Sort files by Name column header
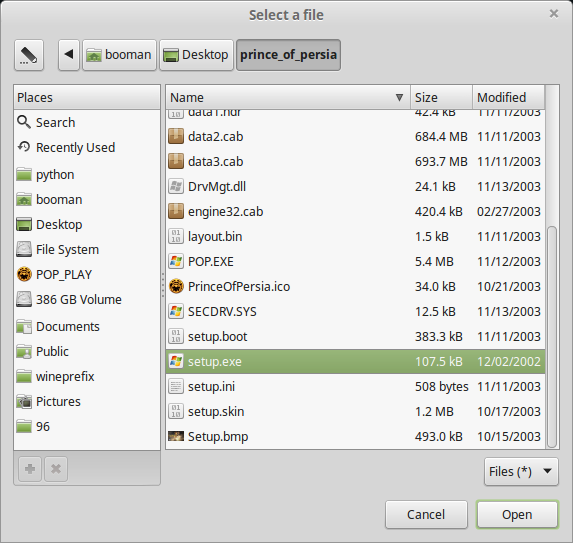 pos(288,98)
